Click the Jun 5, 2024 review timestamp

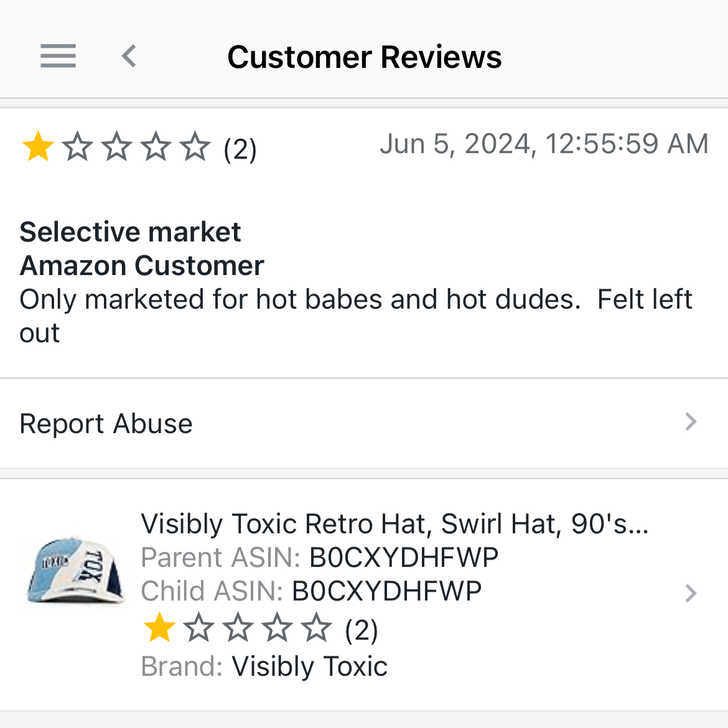tap(544, 144)
